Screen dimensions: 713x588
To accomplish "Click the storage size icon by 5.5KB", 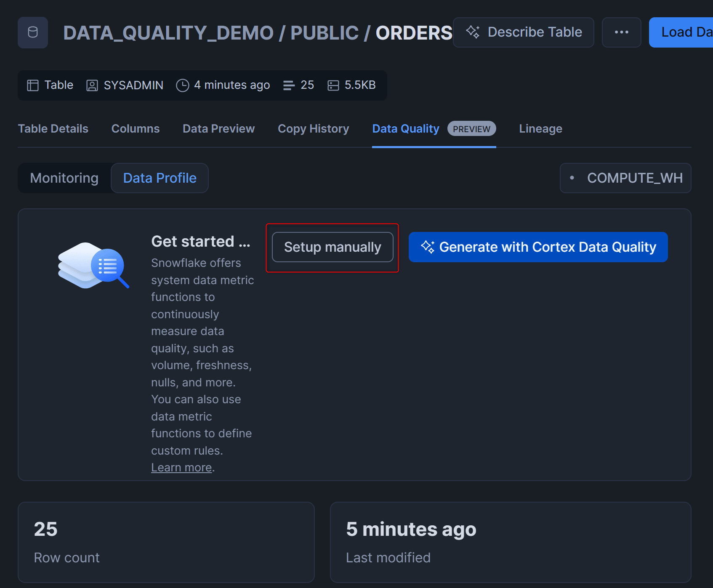I will click(333, 85).
